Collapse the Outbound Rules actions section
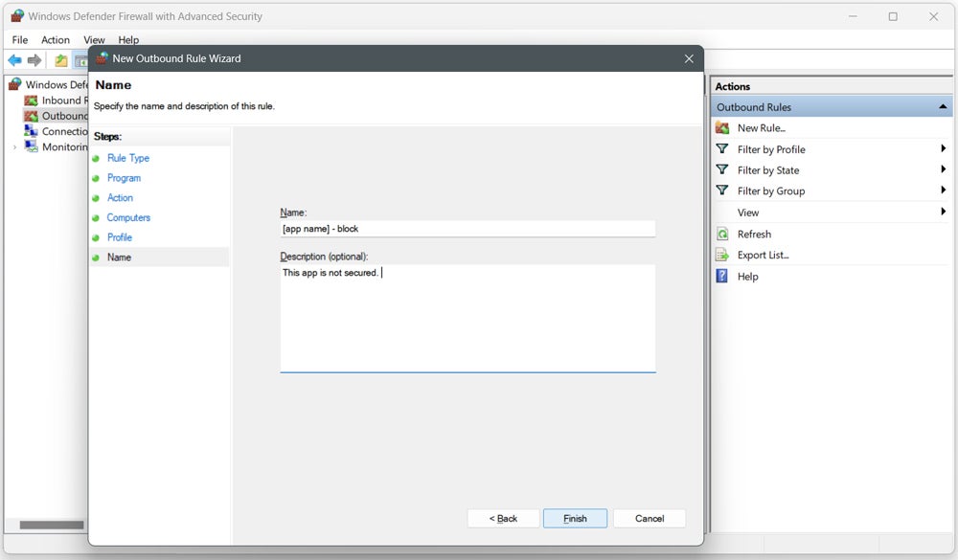This screenshot has height=560, width=958. (x=944, y=106)
